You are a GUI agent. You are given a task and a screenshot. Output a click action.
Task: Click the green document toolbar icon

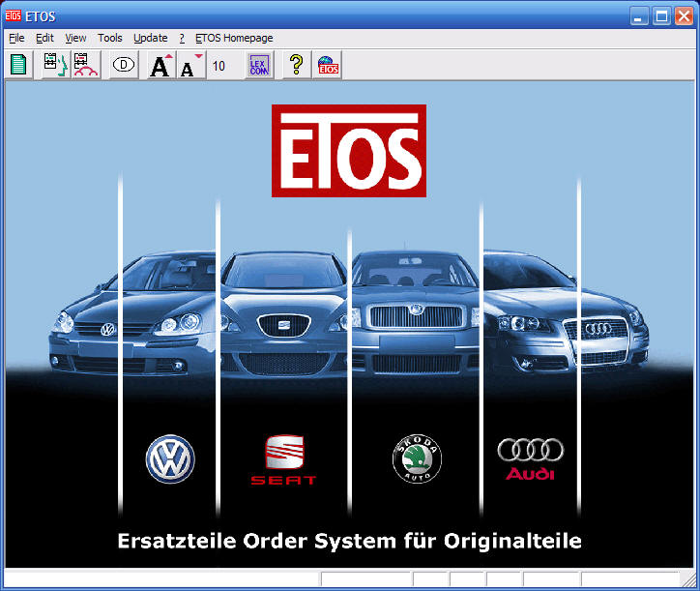click(18, 65)
